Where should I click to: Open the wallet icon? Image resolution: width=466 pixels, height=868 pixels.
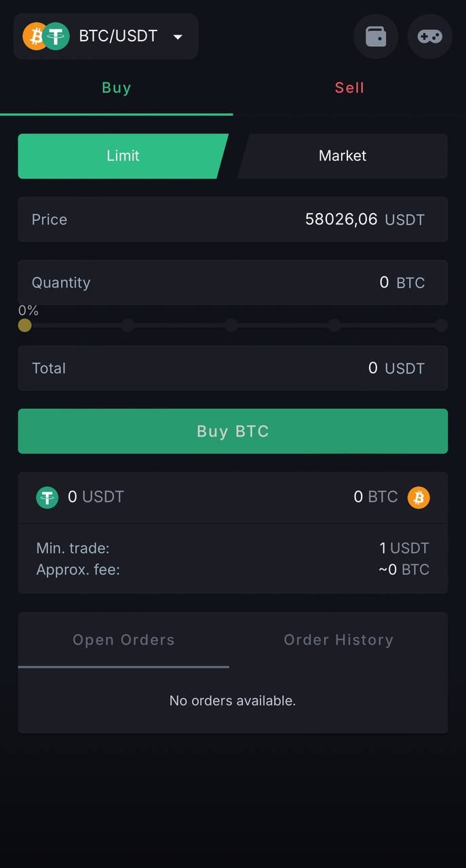(376, 36)
